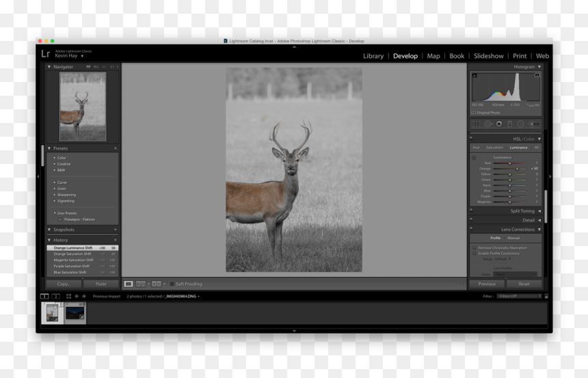588x378 pixels.
Task: Select Orange Saturation Shift history step
Action: tap(83, 254)
